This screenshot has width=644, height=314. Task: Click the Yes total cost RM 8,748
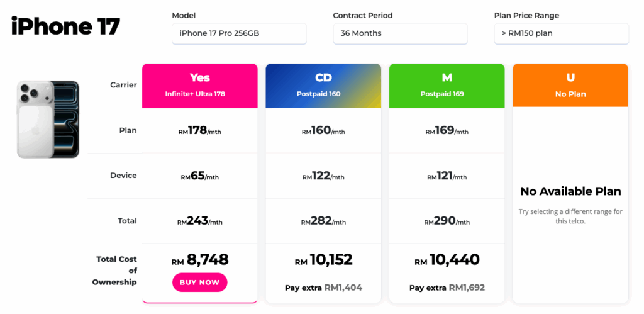(x=199, y=260)
